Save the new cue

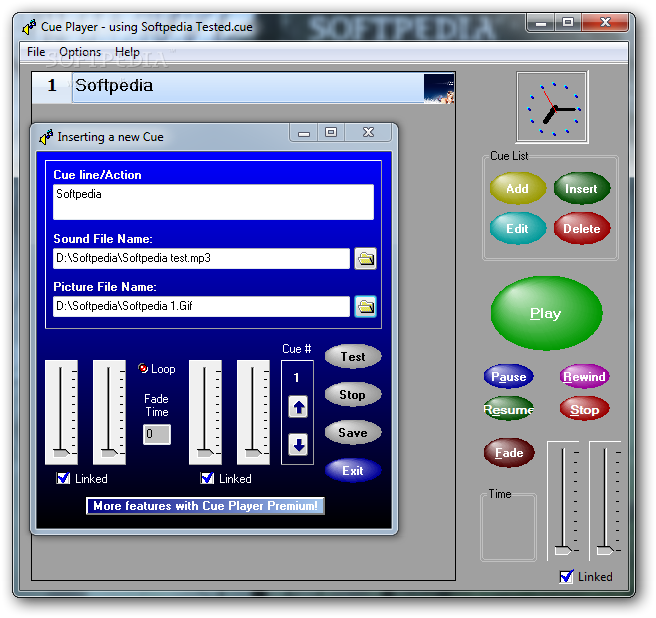tap(353, 433)
